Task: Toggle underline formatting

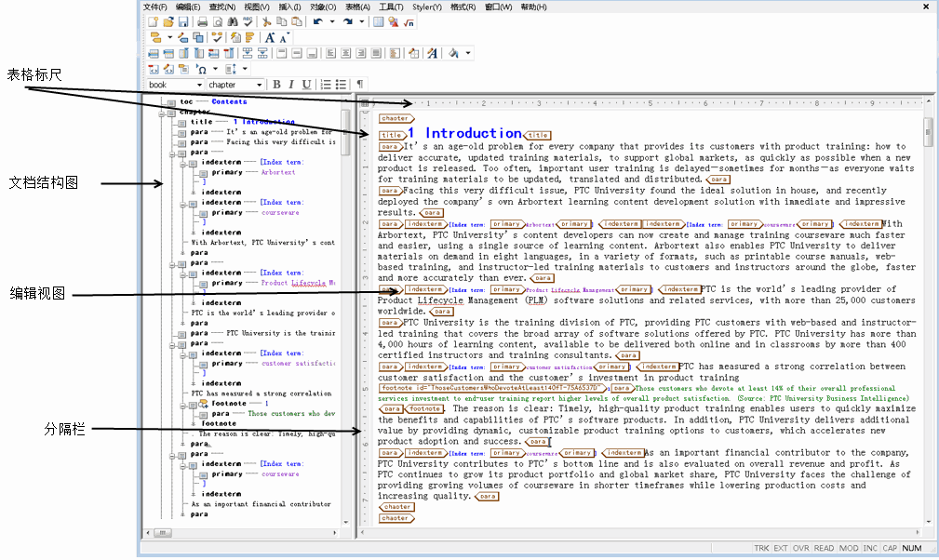Action: [x=306, y=85]
